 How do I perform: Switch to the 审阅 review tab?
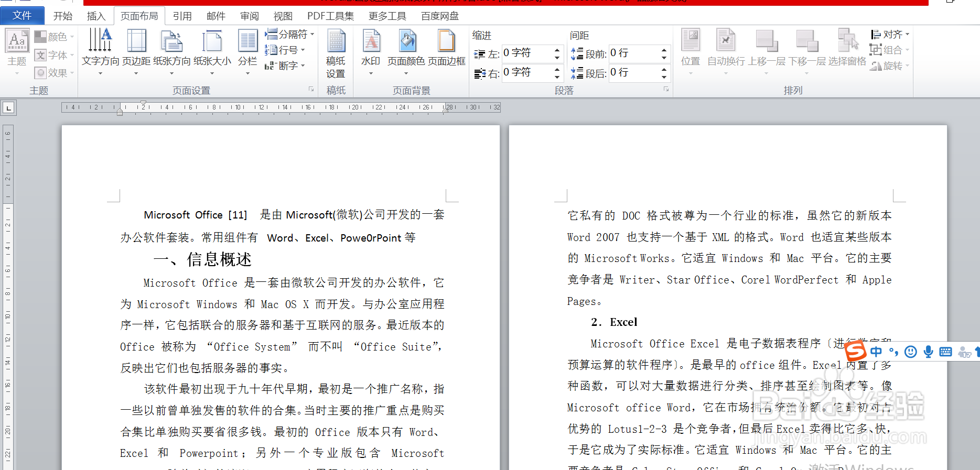point(250,16)
